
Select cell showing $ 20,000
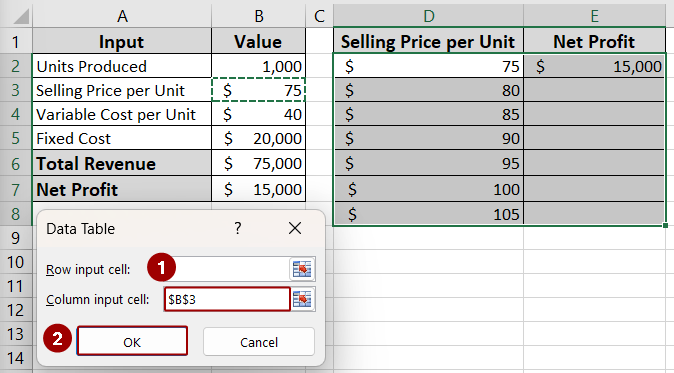(x=259, y=138)
